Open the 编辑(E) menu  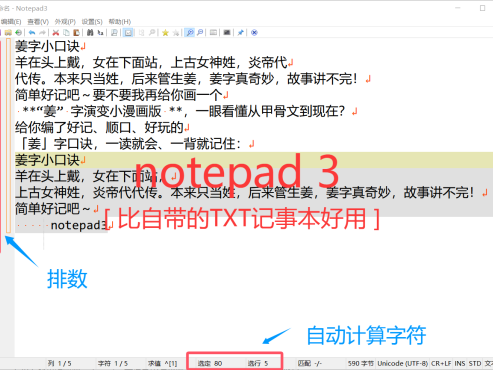[x=11, y=22]
